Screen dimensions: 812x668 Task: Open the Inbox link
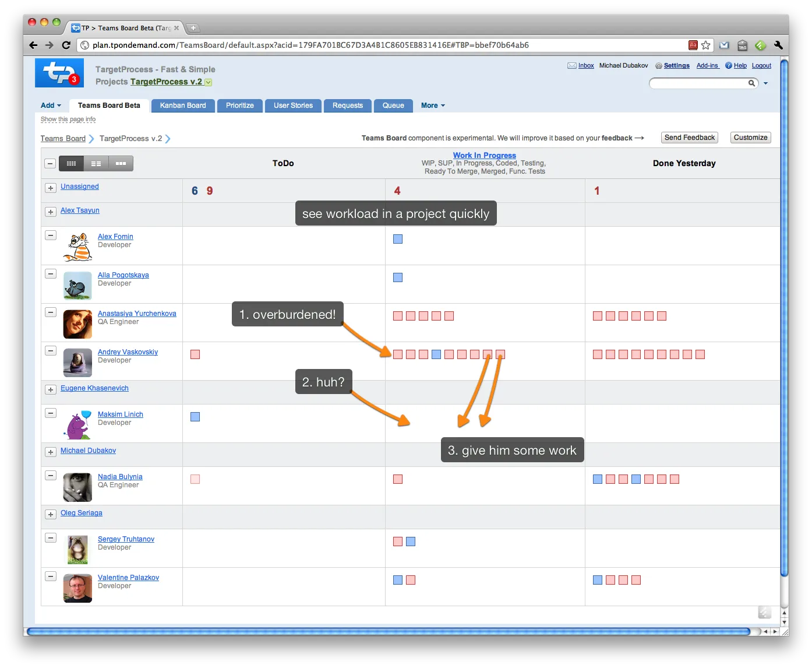coord(586,66)
